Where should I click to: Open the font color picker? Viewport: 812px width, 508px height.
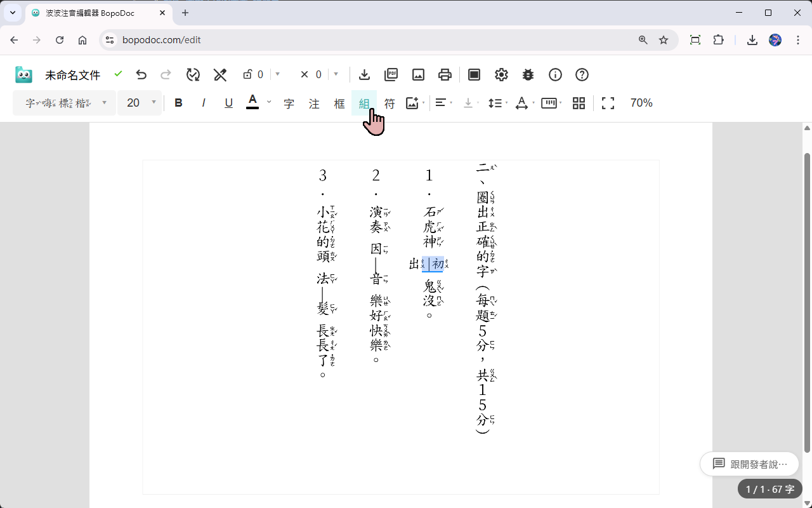(x=252, y=102)
